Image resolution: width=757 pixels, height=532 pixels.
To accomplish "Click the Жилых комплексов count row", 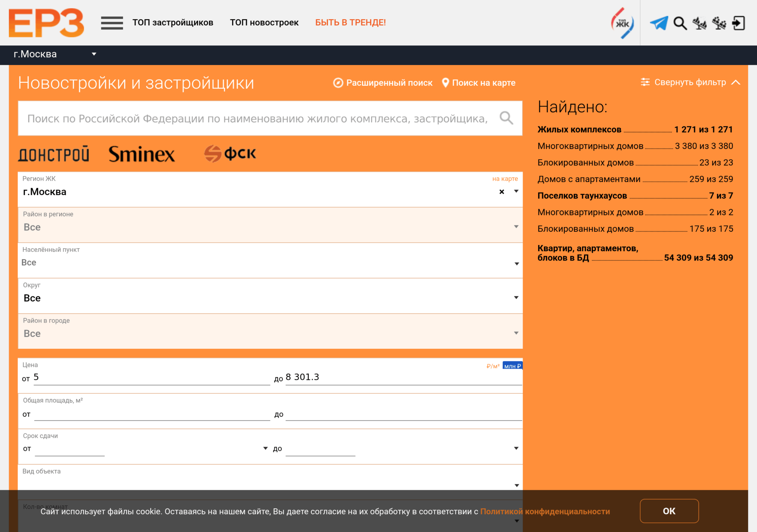I will (x=635, y=130).
